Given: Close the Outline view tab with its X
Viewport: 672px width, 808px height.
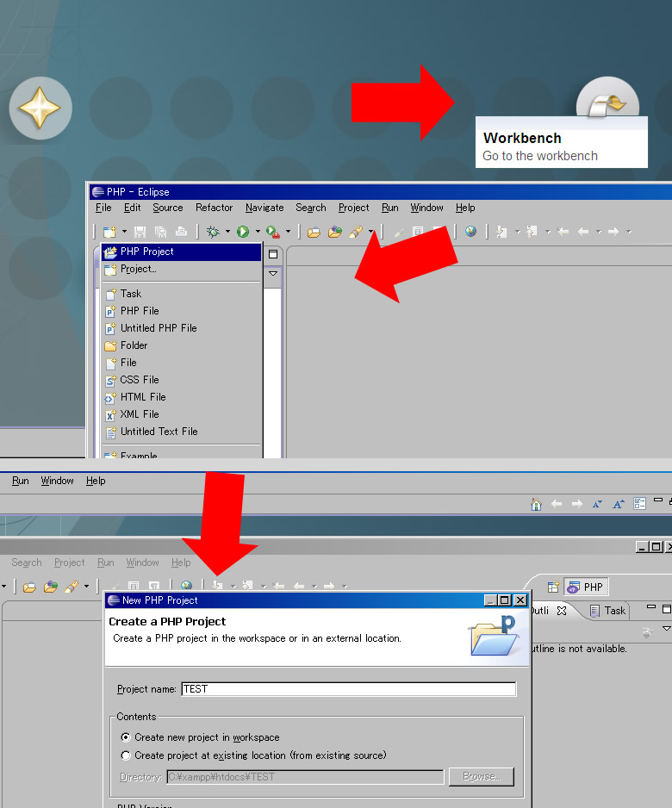Looking at the screenshot, I should [x=562, y=611].
